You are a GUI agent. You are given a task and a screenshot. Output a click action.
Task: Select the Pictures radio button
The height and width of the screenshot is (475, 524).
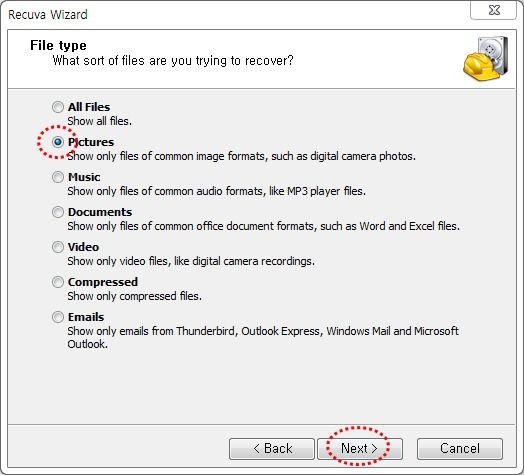58,142
